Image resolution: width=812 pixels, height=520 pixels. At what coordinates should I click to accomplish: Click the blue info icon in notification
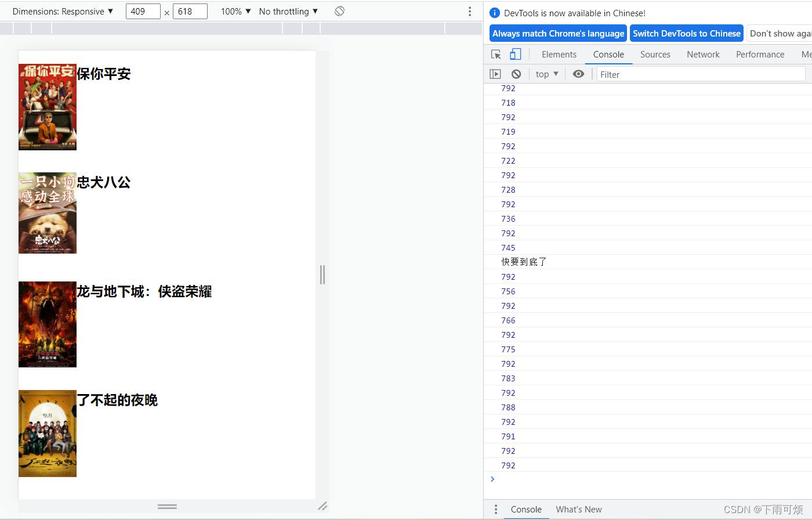click(x=495, y=13)
